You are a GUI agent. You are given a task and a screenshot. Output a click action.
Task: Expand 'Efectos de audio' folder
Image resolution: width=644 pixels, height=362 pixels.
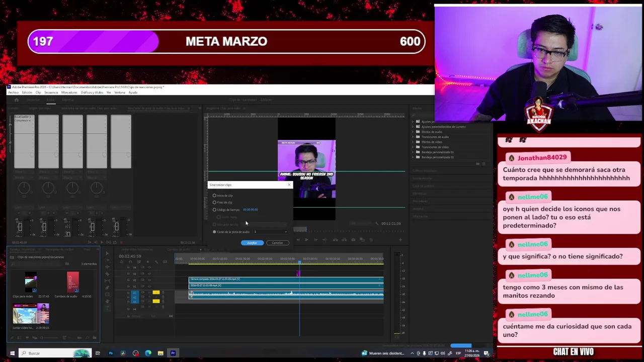click(413, 132)
